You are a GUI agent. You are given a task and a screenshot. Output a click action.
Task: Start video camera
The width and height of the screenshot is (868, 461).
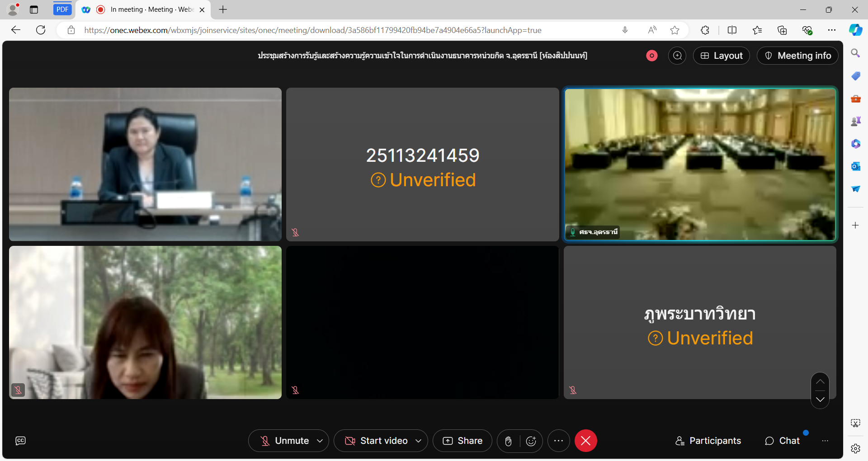[376, 441]
